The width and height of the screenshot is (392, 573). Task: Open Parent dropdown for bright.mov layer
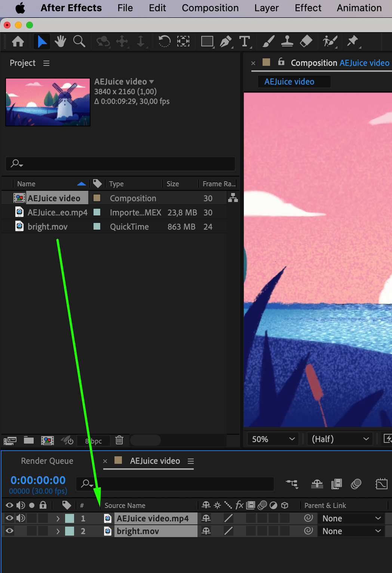tap(351, 531)
